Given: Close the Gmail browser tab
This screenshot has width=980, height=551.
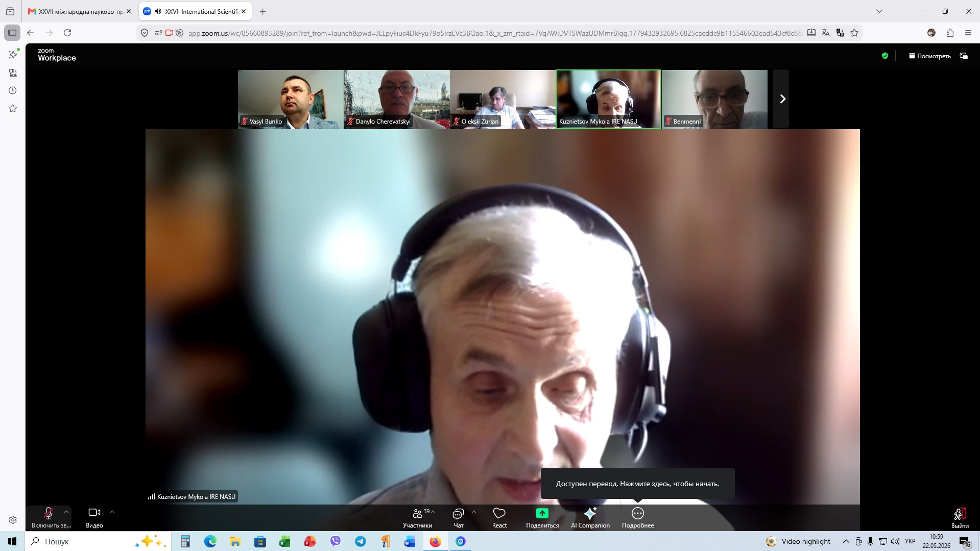Looking at the screenshot, I should [129, 11].
